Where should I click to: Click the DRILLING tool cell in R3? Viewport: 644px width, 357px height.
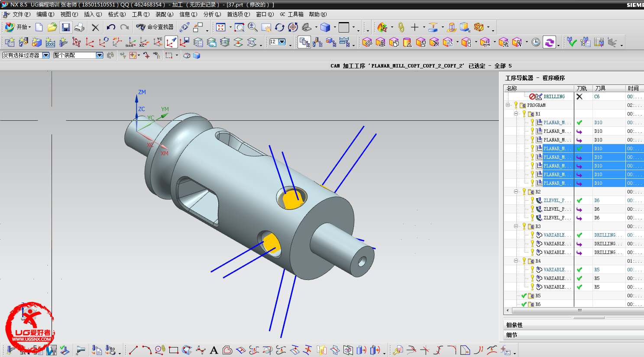click(608, 235)
